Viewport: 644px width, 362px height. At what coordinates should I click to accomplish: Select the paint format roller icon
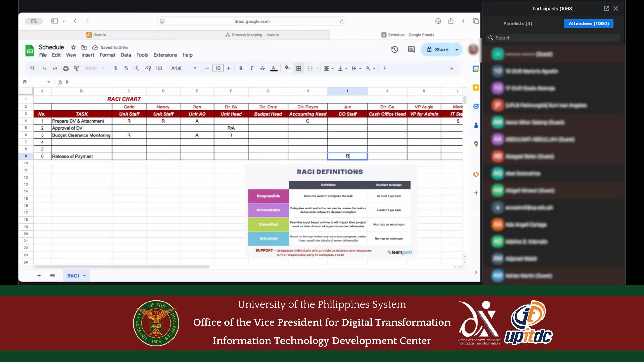point(76,68)
